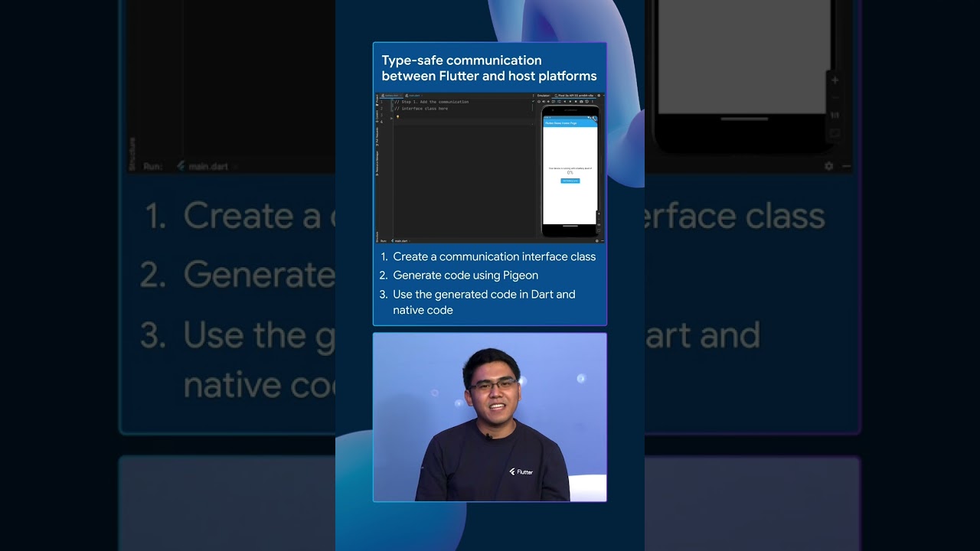Open the battery.dart editor tab
980x551 pixels.
click(391, 96)
